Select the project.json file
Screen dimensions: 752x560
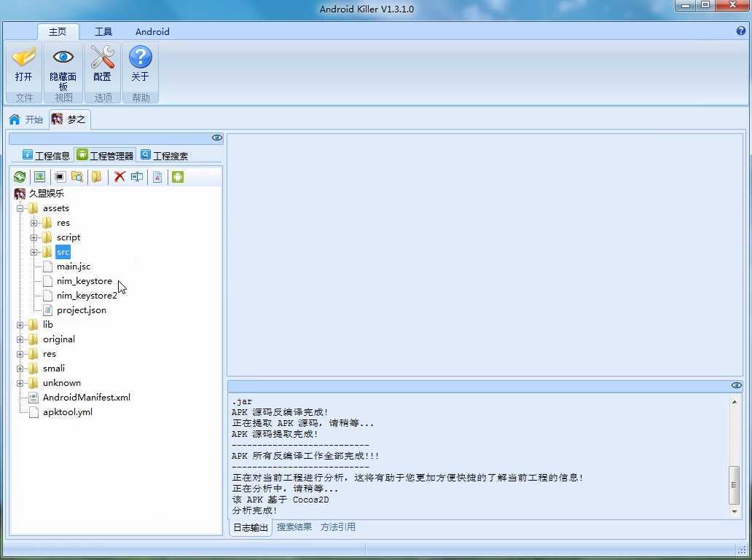tap(81, 310)
